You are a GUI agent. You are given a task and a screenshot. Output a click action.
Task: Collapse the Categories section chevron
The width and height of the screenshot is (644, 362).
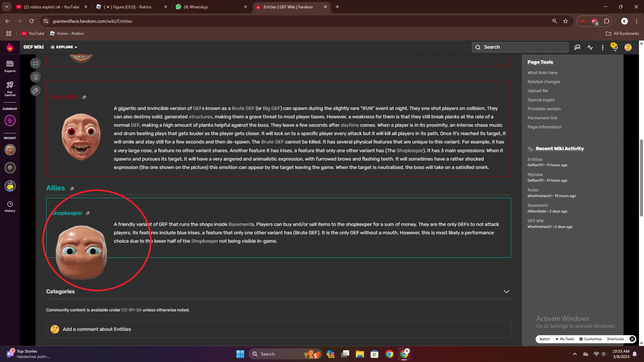tap(506, 291)
